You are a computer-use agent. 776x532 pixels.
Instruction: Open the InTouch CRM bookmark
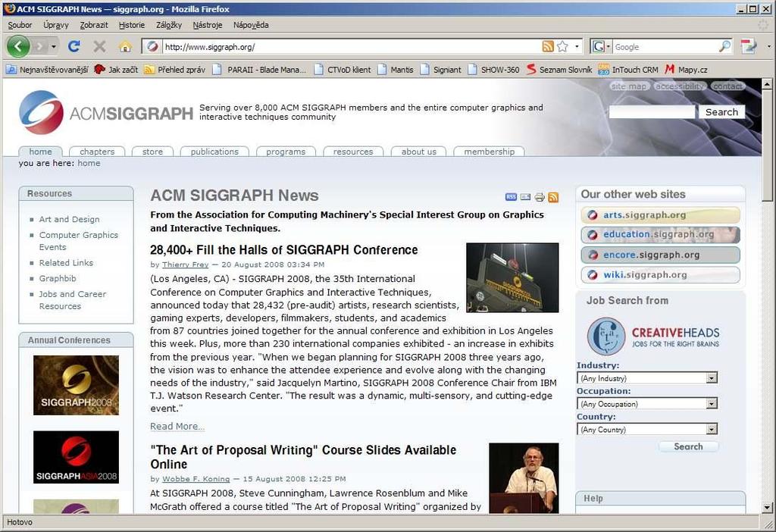628,70
